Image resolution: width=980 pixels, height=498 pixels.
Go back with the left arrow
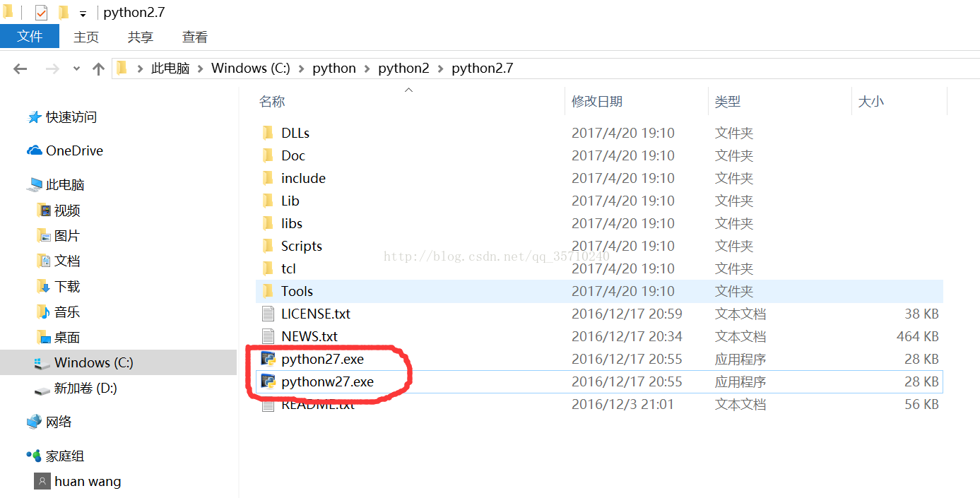tap(20, 69)
